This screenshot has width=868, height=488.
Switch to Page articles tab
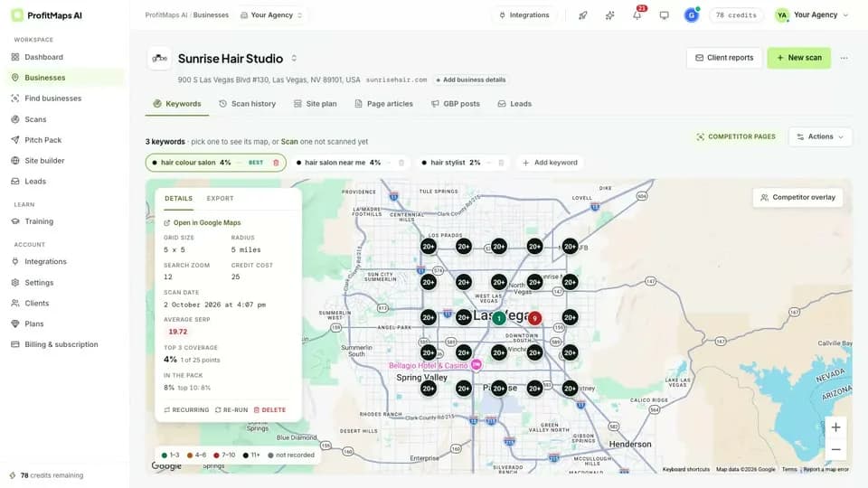383,104
